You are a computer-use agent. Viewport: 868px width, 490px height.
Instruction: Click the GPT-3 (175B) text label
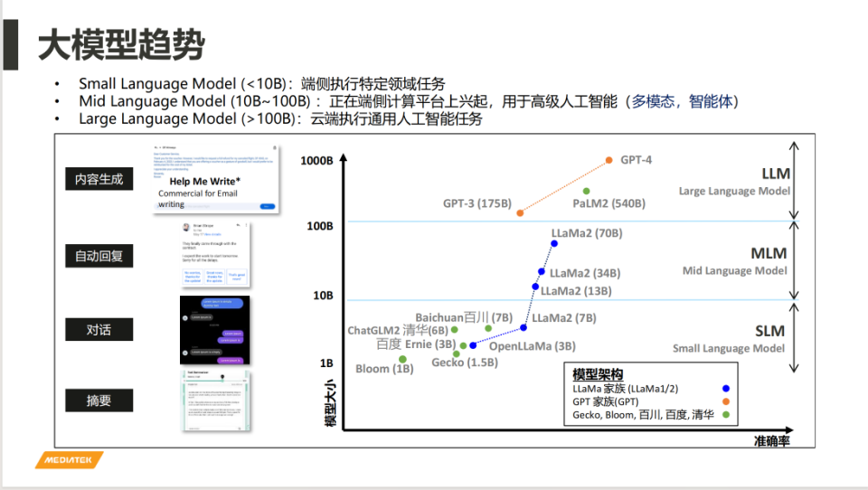tap(477, 203)
